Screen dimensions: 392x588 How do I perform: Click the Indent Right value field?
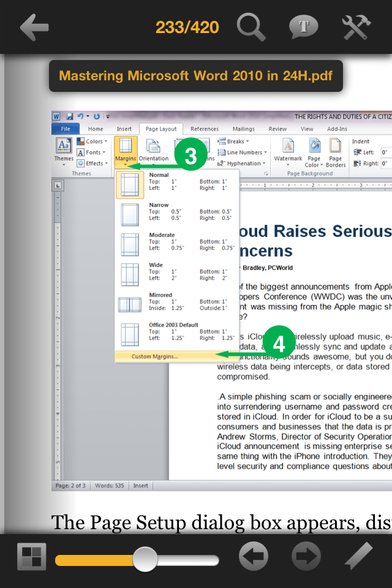coord(386,164)
